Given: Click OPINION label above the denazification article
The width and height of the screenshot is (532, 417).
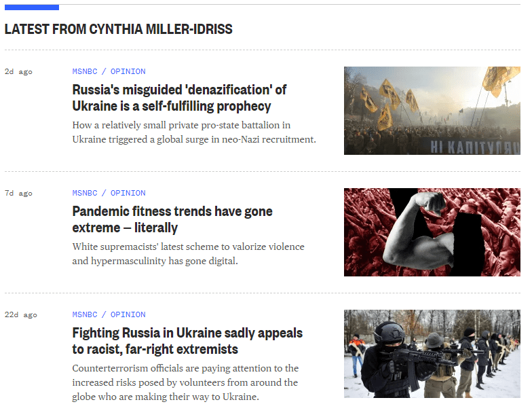Looking at the screenshot, I should click(x=128, y=71).
